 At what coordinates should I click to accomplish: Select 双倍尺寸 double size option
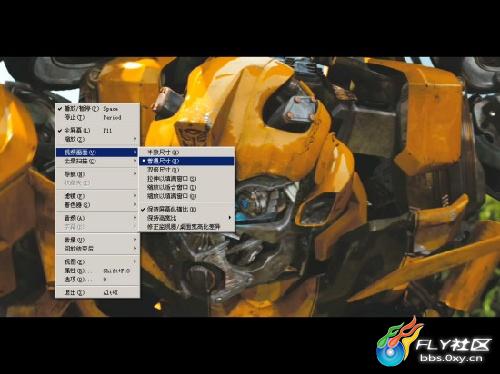point(187,170)
